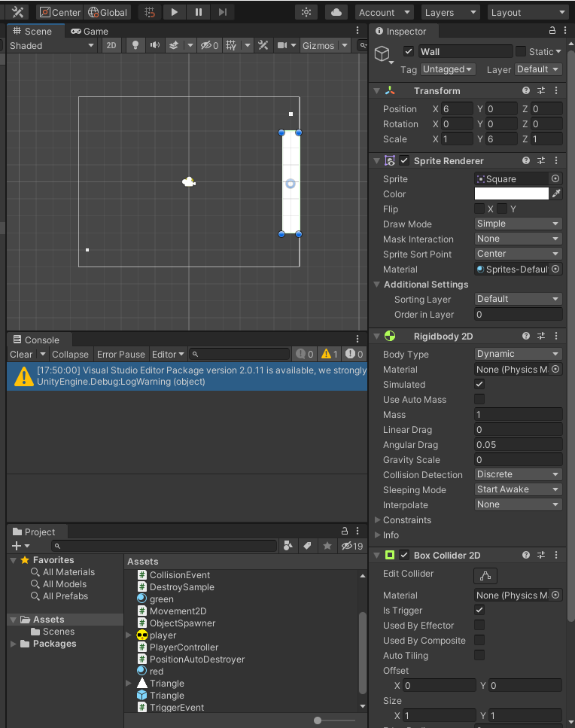Image resolution: width=575 pixels, height=728 pixels.
Task: Toggle Flip X checkbox
Action: (x=479, y=209)
